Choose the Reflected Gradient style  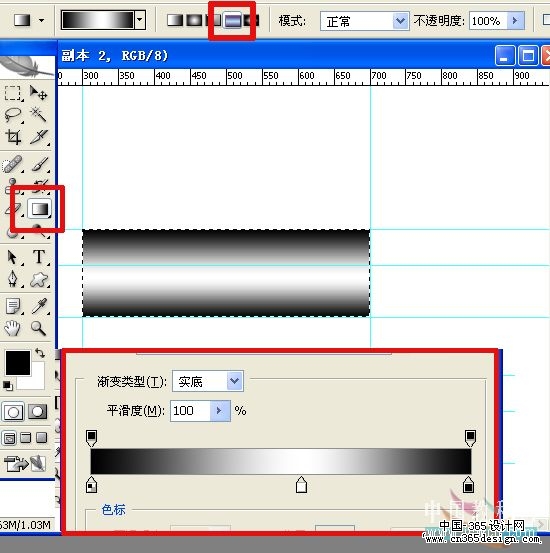(232, 20)
